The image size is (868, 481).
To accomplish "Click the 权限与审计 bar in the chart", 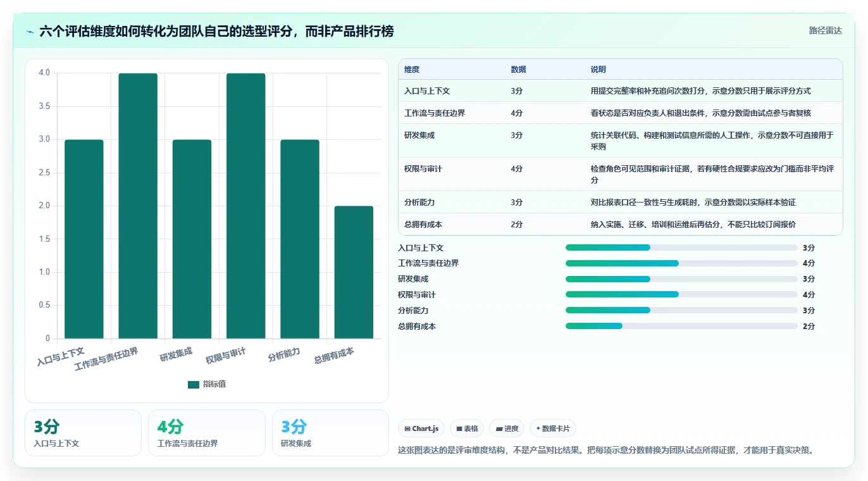I will tap(246, 206).
